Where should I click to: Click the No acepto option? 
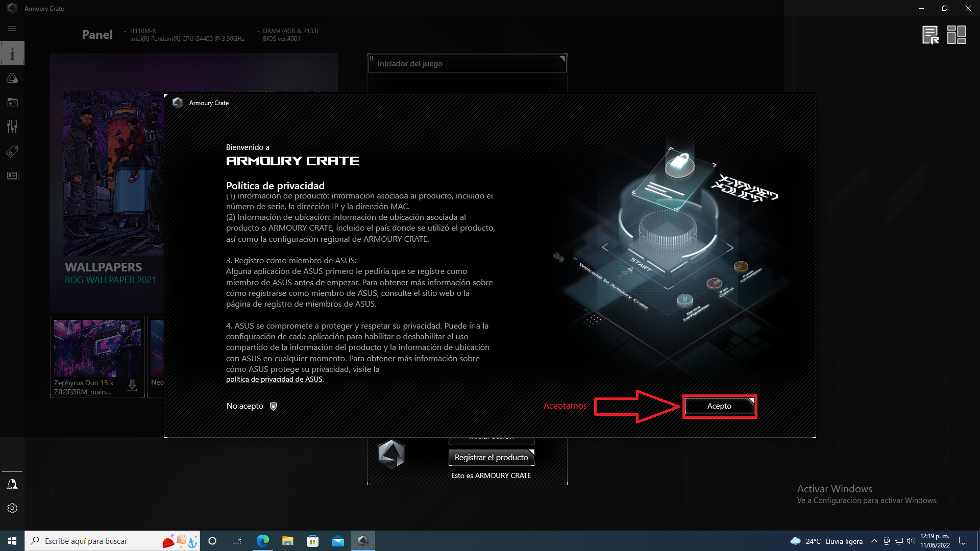pos(245,406)
